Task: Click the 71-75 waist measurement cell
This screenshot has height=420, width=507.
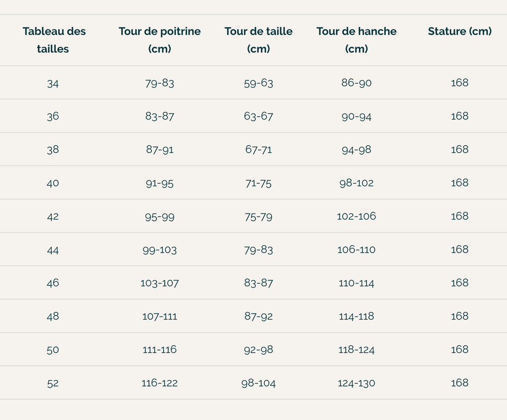Action: pyautogui.click(x=259, y=184)
